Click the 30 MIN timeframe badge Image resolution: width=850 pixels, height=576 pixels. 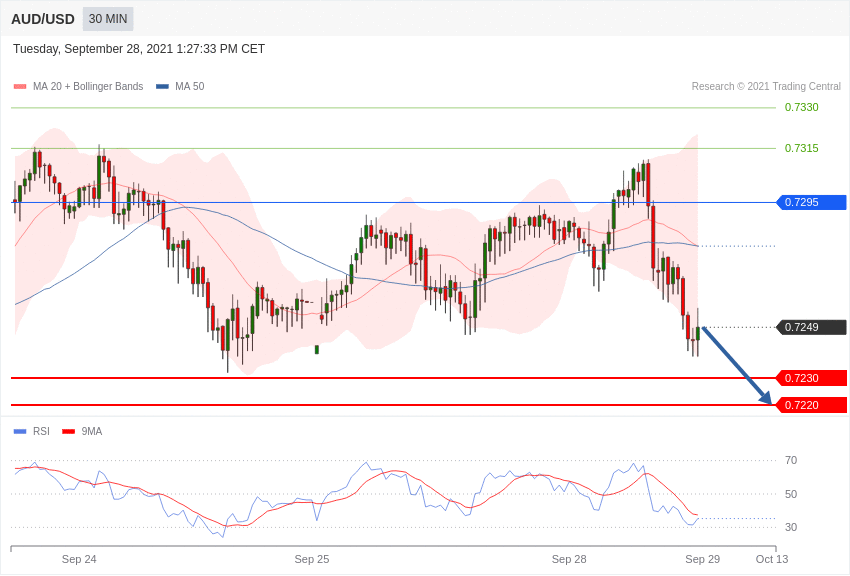(x=108, y=19)
